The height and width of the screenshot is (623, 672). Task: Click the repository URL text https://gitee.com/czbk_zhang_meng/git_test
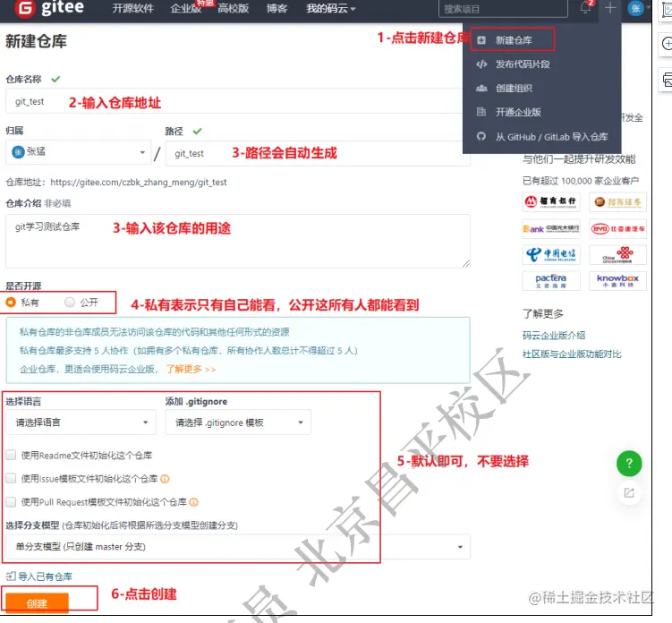point(139,183)
